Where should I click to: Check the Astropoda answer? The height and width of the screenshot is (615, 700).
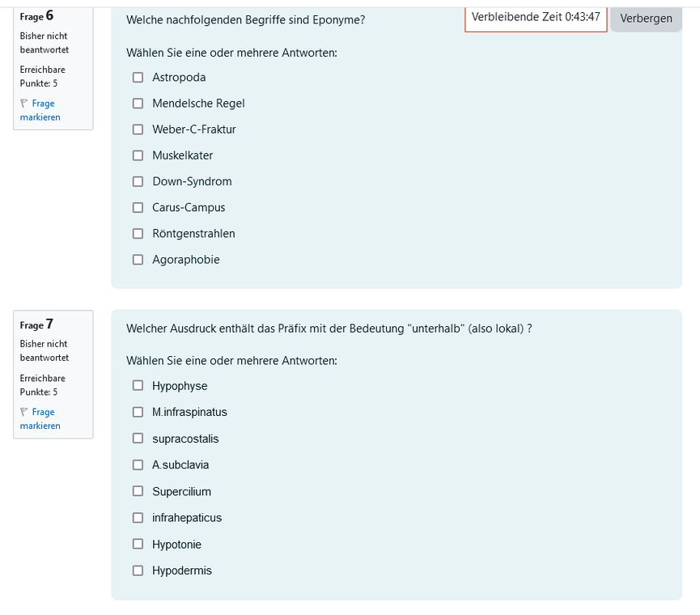tap(138, 77)
